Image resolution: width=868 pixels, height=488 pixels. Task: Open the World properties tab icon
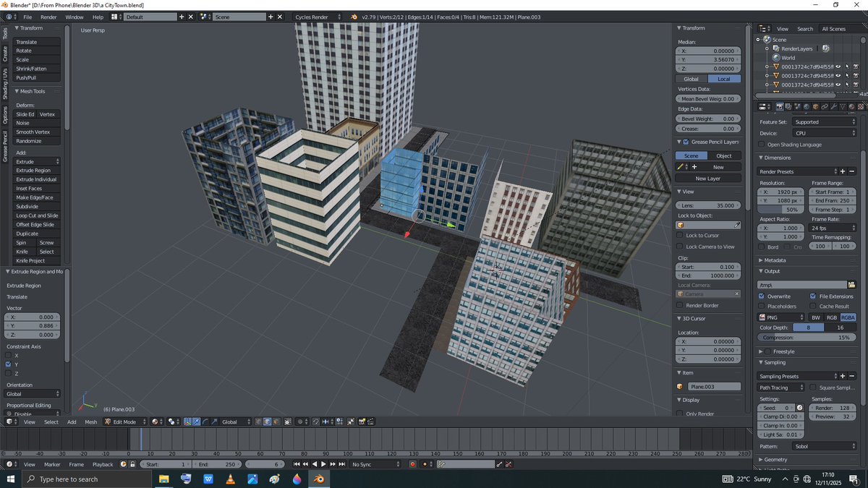click(807, 107)
